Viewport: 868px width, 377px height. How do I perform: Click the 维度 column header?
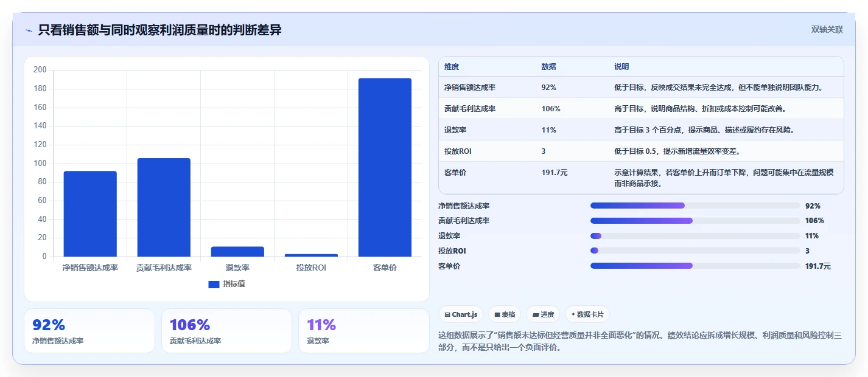[x=452, y=66]
